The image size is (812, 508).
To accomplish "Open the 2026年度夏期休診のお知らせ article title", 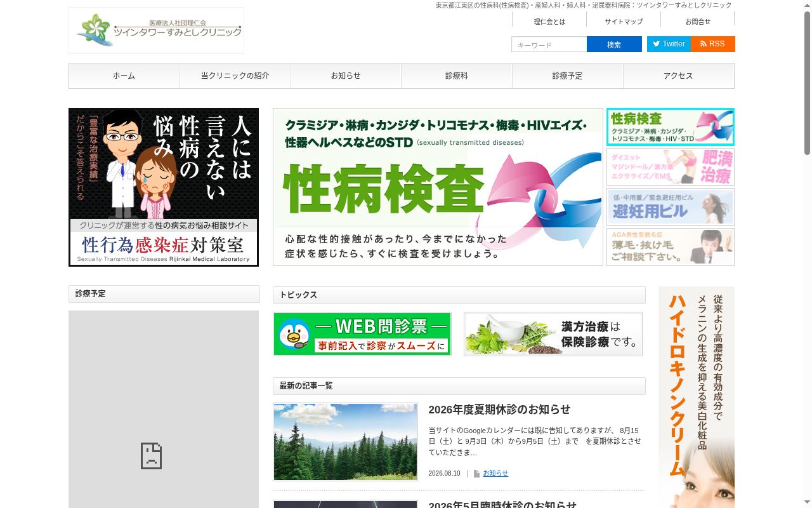I will (499, 410).
